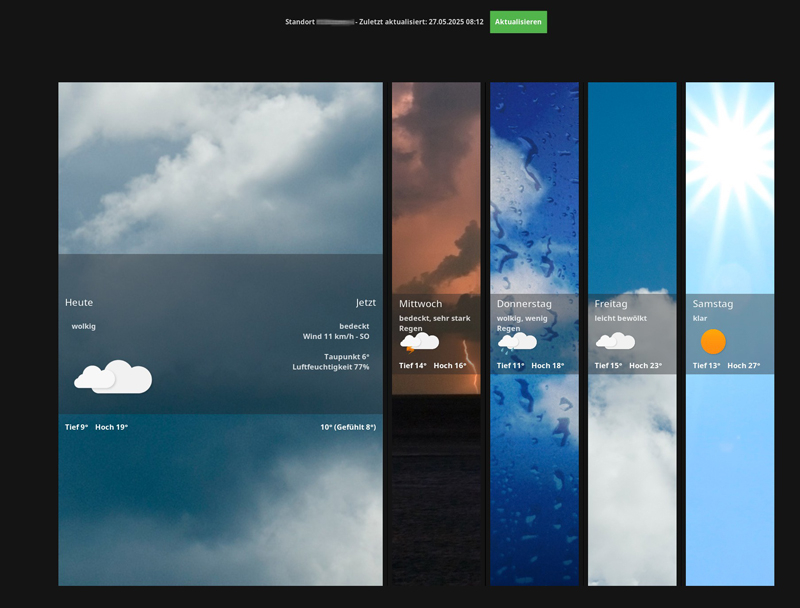Click the Heute heading

79,302
